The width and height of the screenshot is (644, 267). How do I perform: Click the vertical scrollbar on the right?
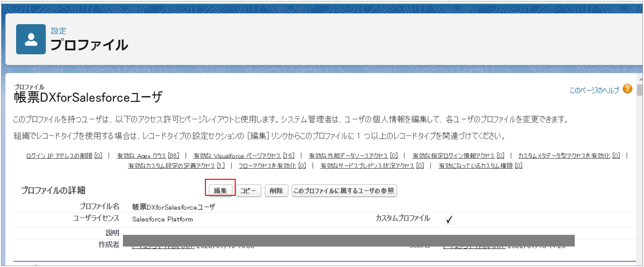pos(639,171)
